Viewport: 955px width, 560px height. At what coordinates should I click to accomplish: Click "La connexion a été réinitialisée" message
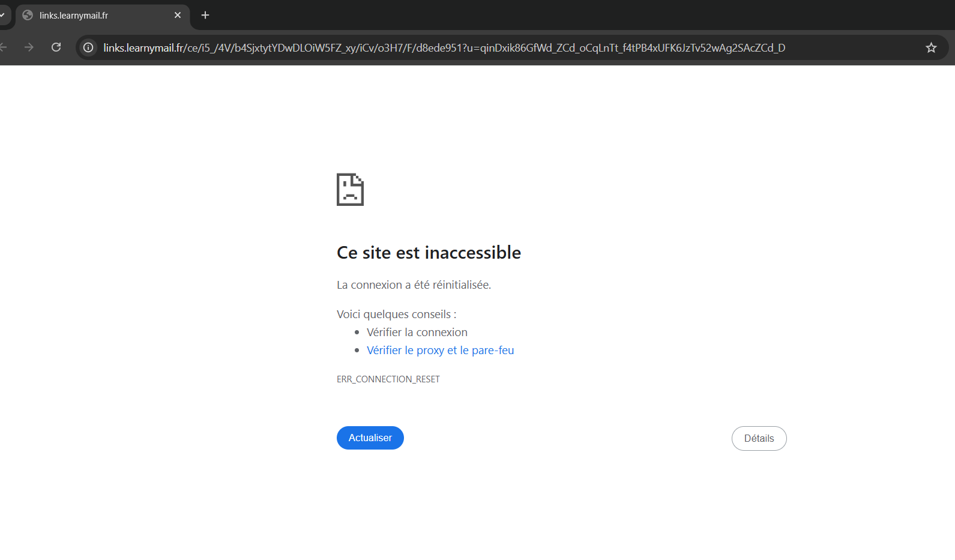click(x=414, y=285)
